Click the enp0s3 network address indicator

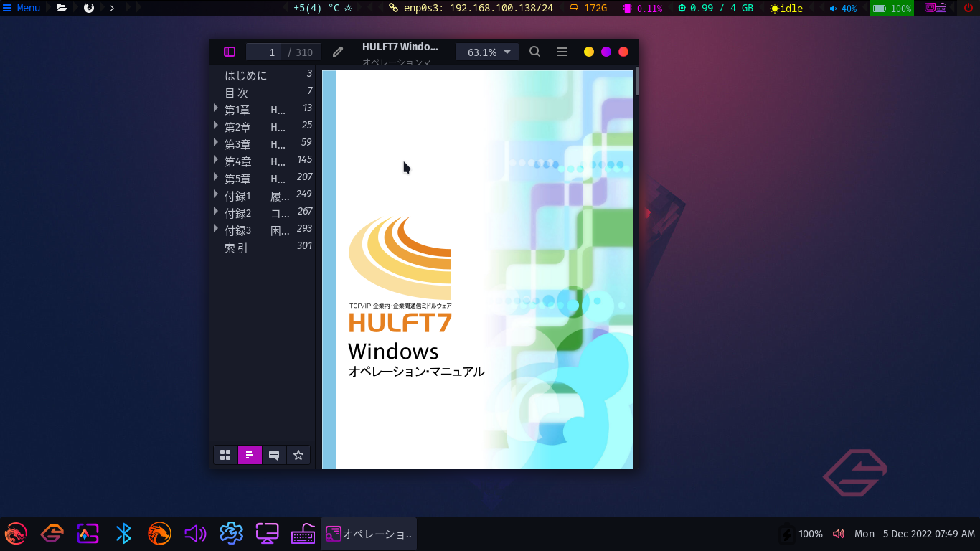click(471, 8)
